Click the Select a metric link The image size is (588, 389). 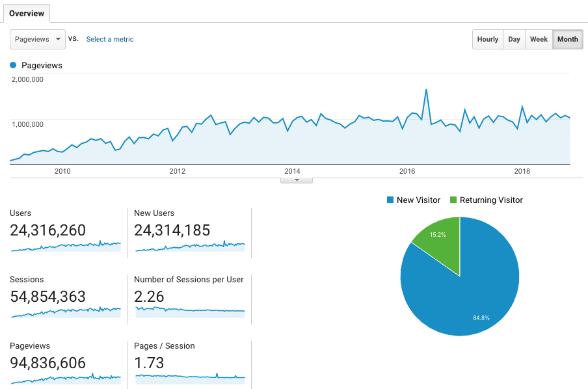click(110, 39)
